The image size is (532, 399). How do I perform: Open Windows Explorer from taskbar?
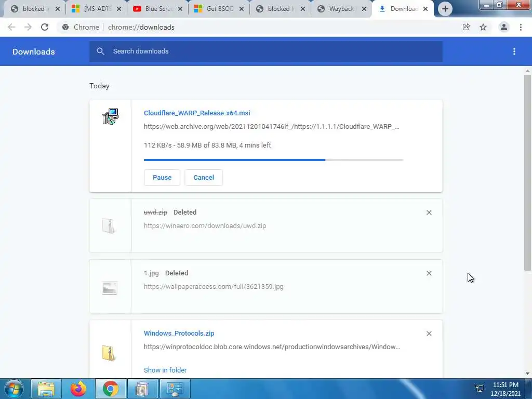(46, 389)
